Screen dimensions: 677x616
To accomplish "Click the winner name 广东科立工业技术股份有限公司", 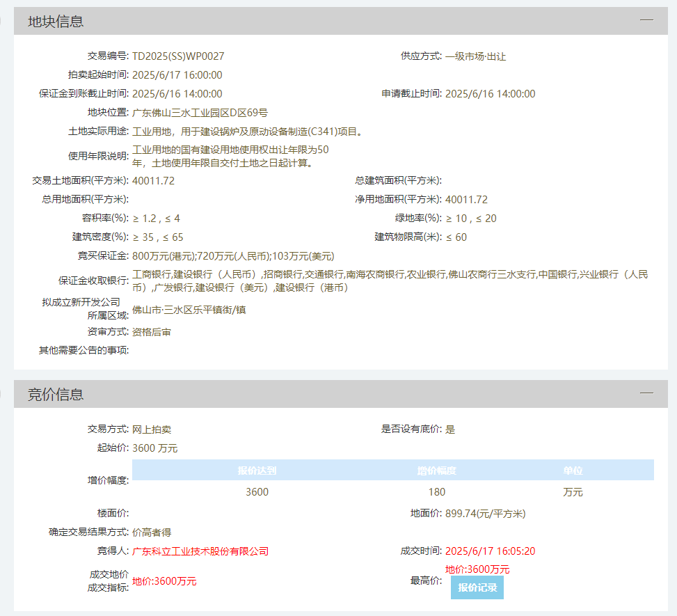I will point(200,551).
